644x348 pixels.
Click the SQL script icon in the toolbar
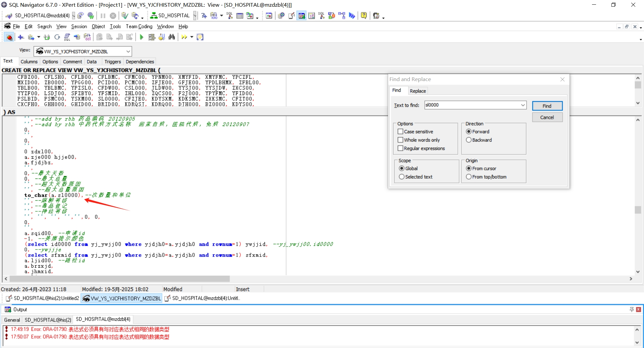tap(67, 37)
